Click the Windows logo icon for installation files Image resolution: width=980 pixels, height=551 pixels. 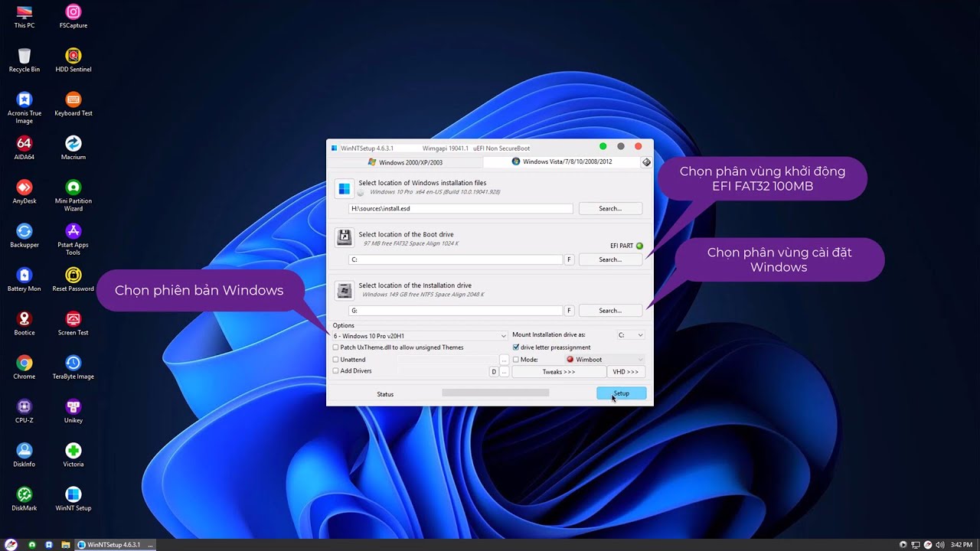pos(345,187)
